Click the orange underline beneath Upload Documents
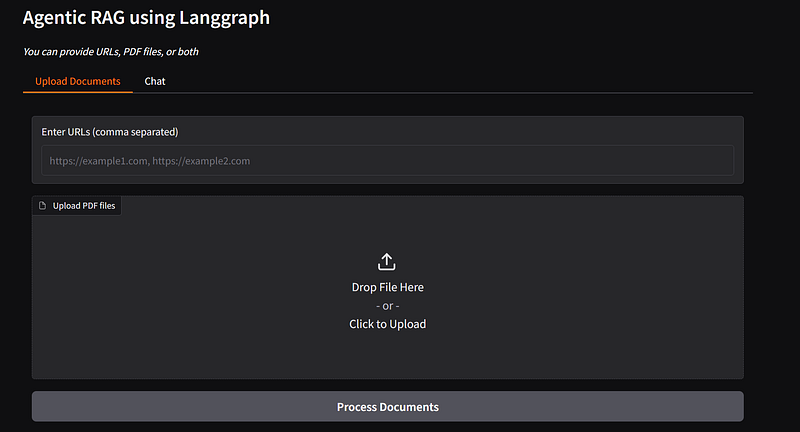This screenshot has height=432, width=800. point(78,92)
